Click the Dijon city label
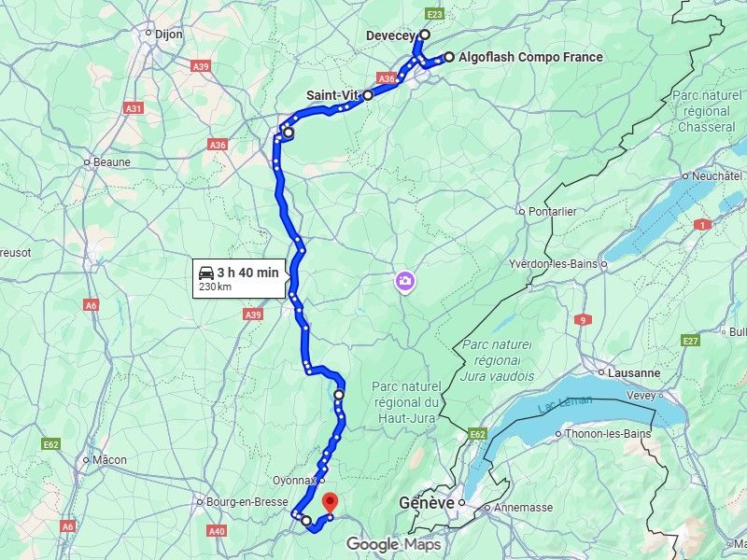The height and width of the screenshot is (560, 747). point(169,35)
